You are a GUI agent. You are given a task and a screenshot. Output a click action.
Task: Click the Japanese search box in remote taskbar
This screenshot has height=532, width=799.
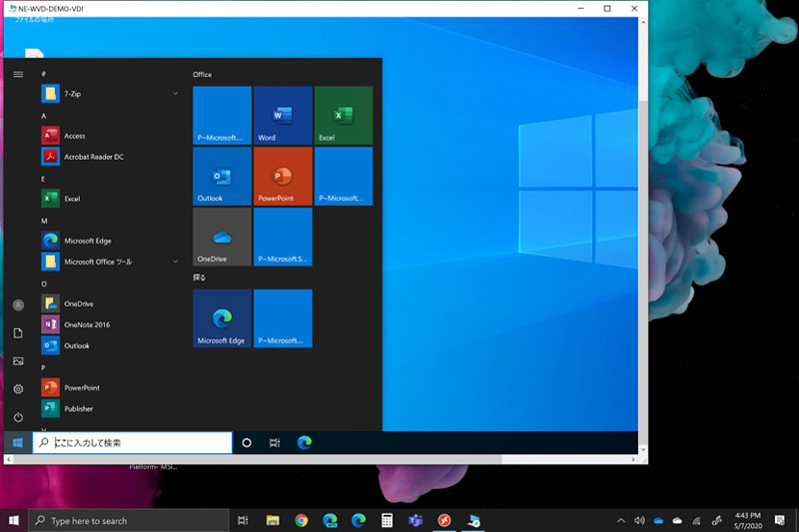pos(133,442)
